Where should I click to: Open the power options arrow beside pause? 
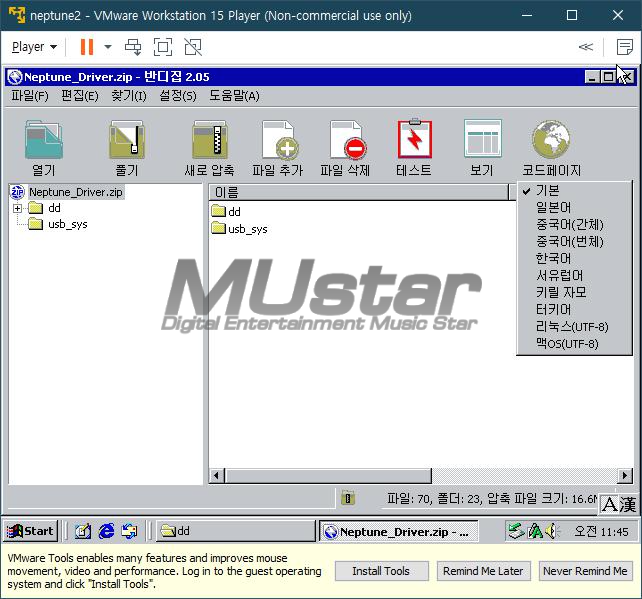108,47
